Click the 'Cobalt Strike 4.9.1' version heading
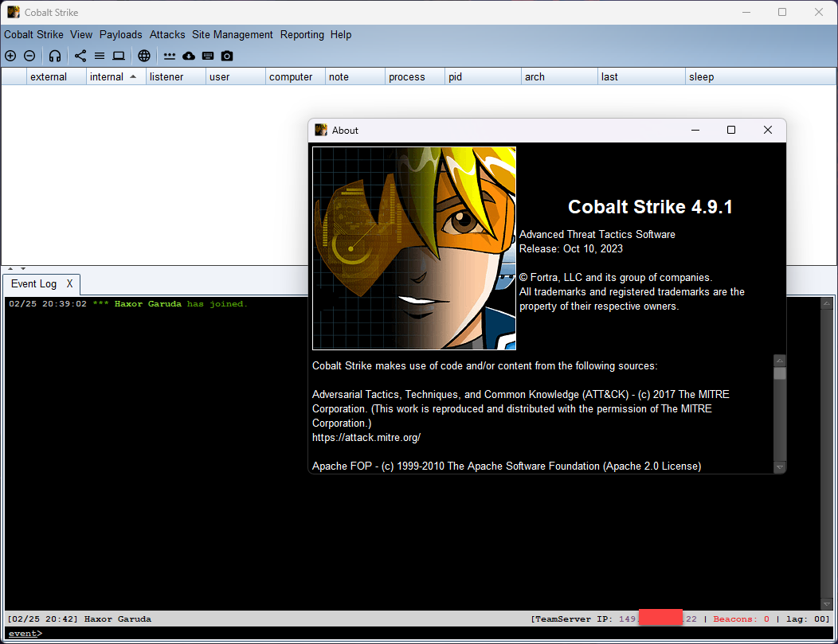The width and height of the screenshot is (838, 644). coord(650,207)
